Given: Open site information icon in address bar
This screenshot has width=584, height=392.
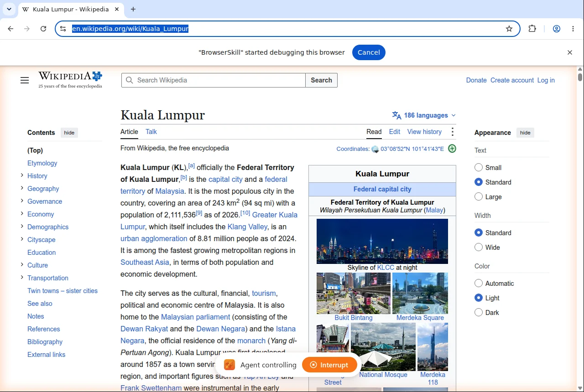Looking at the screenshot, I should (x=63, y=29).
